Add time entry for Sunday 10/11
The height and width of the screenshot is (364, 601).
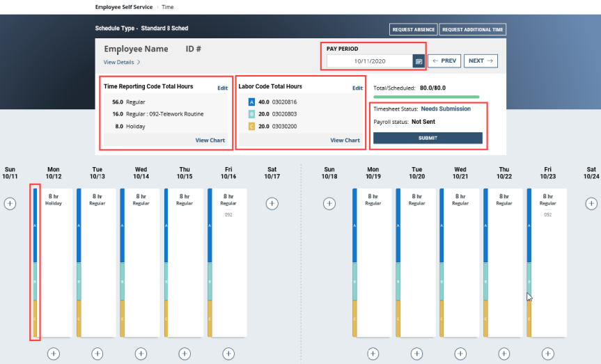(10, 204)
